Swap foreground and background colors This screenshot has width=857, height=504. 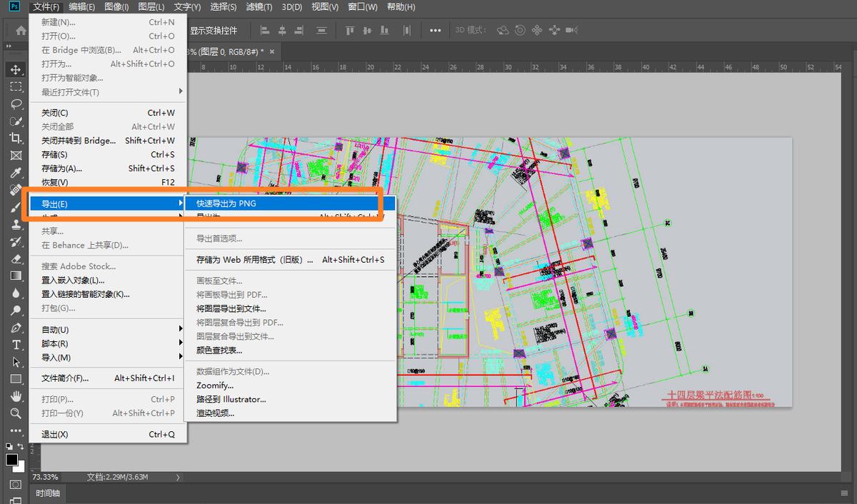tap(21, 446)
